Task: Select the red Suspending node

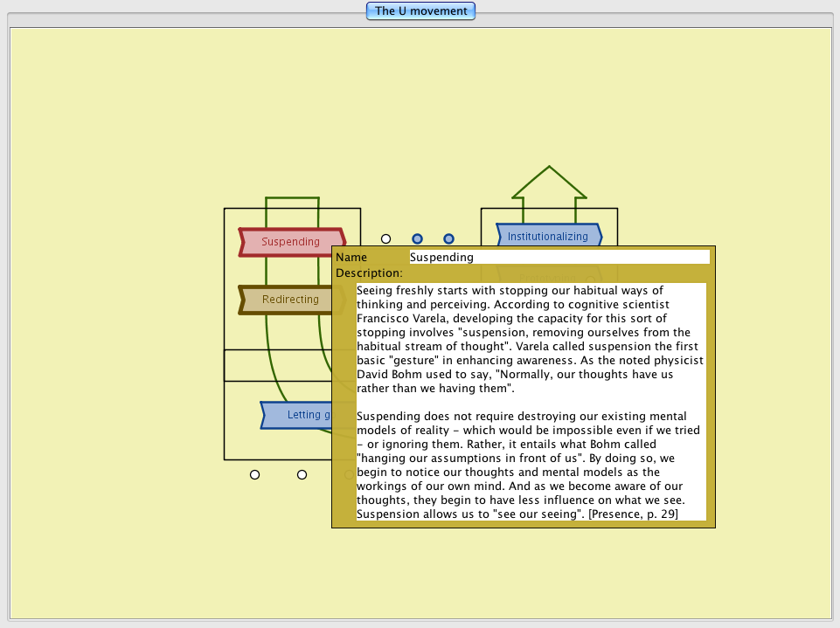Action: pos(290,242)
